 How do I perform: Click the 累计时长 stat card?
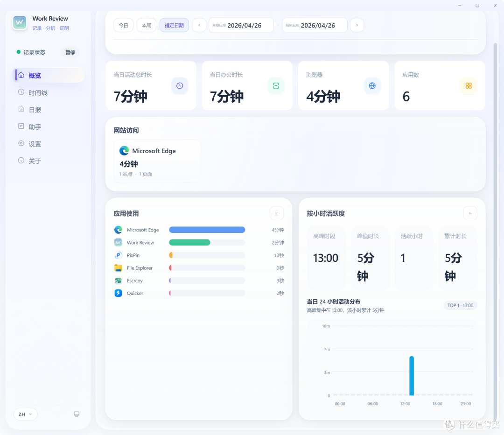pos(457,258)
